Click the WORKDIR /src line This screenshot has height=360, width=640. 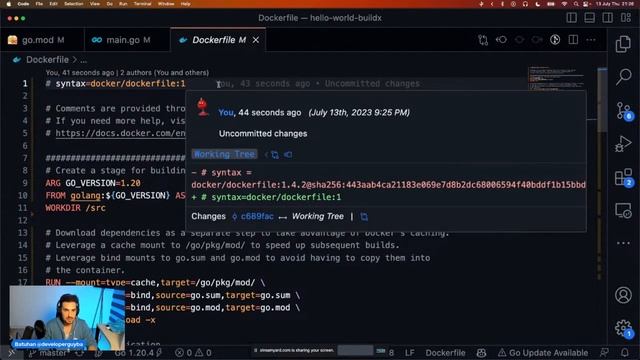tap(76, 208)
